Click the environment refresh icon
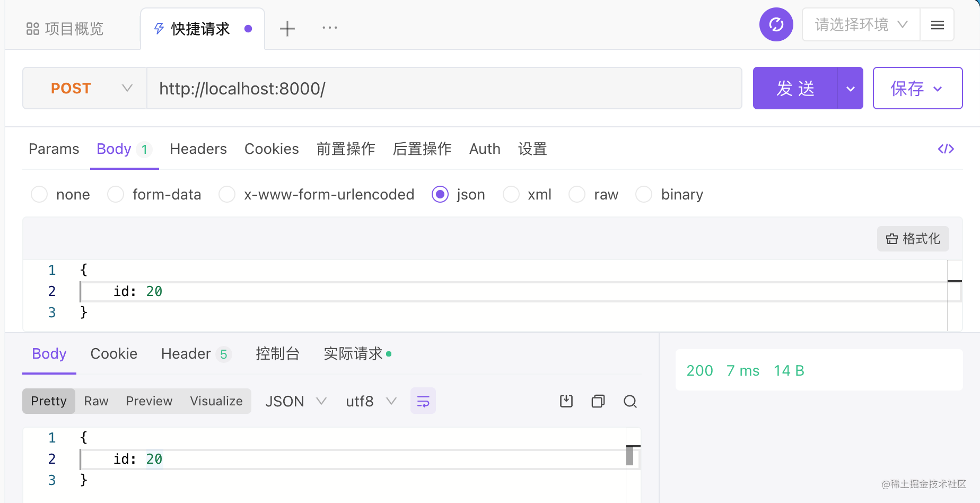This screenshot has width=980, height=503. click(x=776, y=24)
